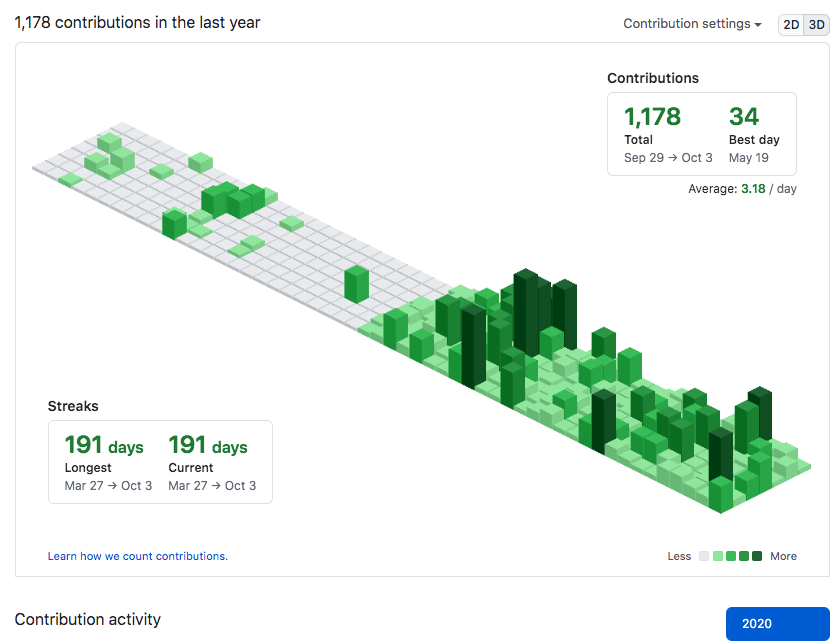
Task: Click the May 19 best day date
Action: (x=749, y=158)
